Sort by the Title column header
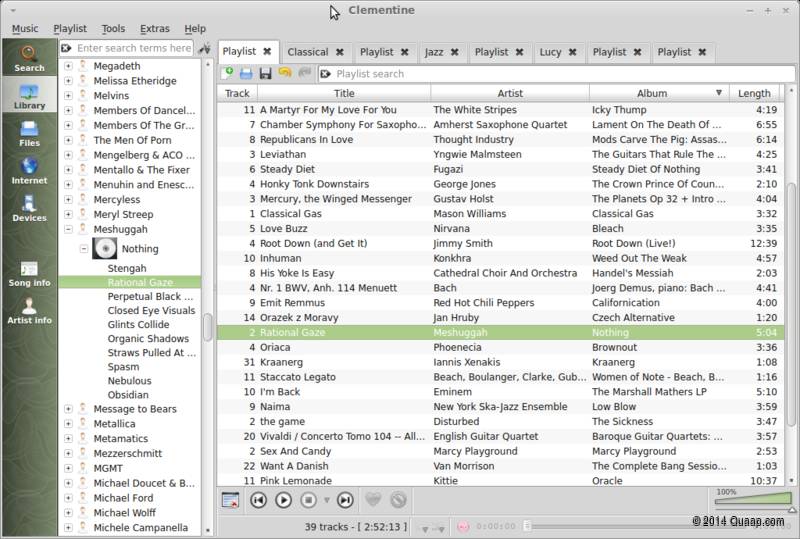Screen dimensions: 800x539 344,93
